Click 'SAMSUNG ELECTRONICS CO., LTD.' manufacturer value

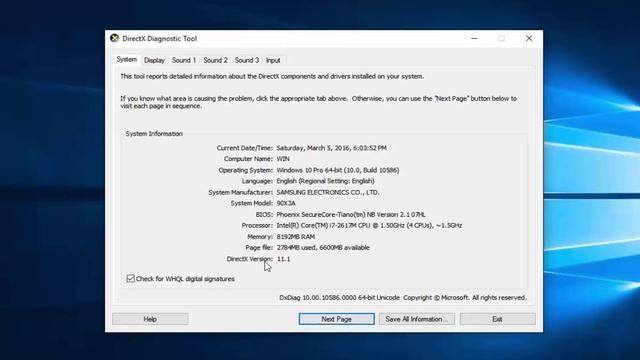coord(328,192)
